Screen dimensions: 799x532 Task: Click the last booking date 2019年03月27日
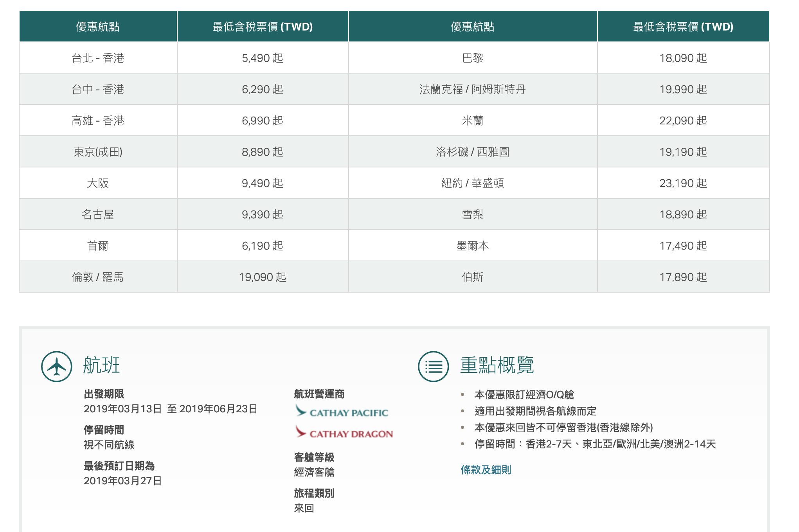point(123,481)
